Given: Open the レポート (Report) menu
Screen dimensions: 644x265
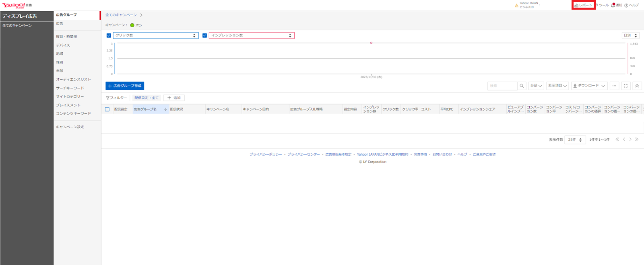Looking at the screenshot, I should click(583, 5).
